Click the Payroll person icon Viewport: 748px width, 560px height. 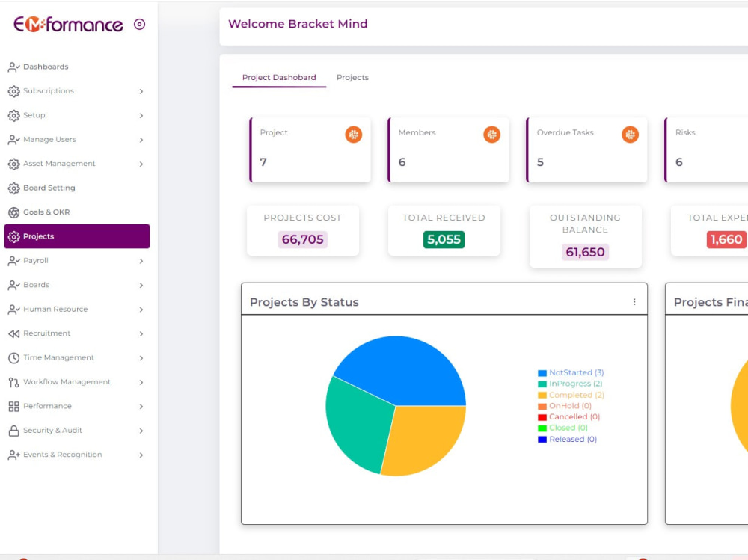click(x=13, y=261)
